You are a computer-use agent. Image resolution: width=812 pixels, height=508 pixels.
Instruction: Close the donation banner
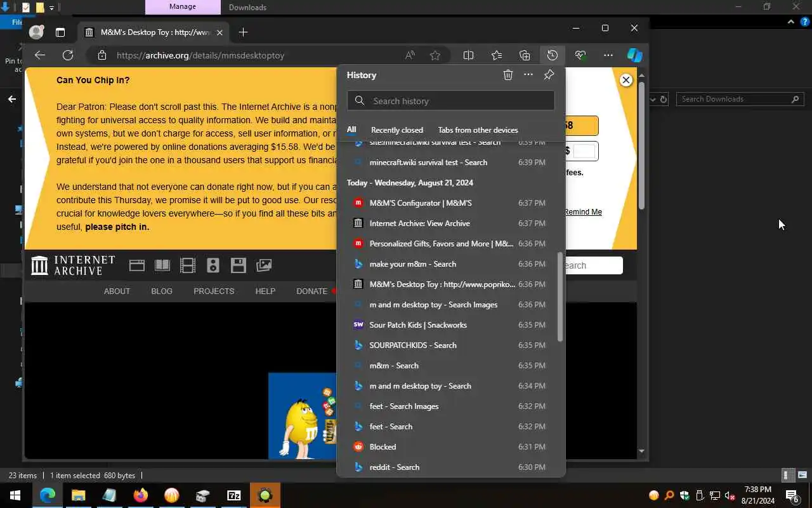(x=626, y=80)
